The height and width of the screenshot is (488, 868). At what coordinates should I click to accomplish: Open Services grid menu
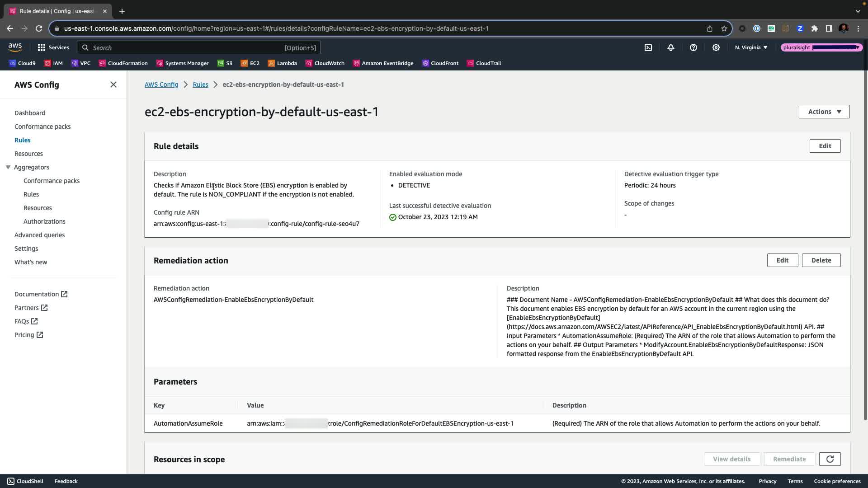coord(53,47)
